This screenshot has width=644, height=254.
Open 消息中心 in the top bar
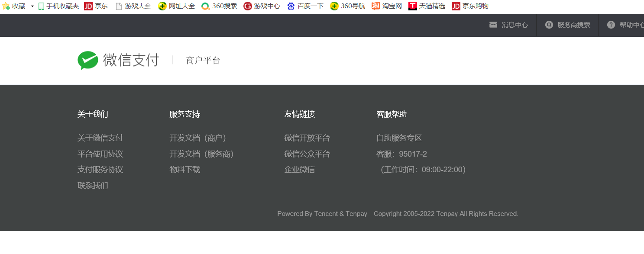pyautogui.click(x=515, y=25)
